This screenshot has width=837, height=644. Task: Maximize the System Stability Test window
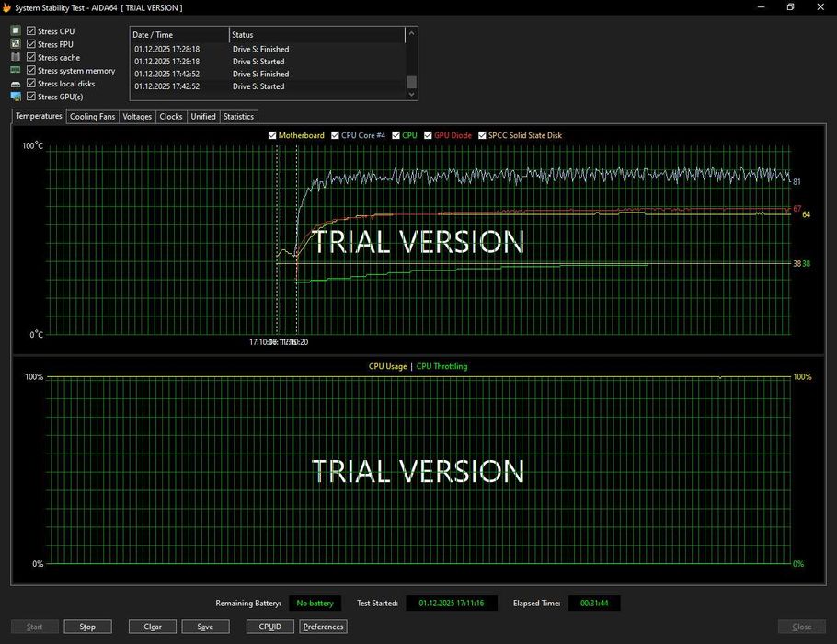[x=791, y=7]
